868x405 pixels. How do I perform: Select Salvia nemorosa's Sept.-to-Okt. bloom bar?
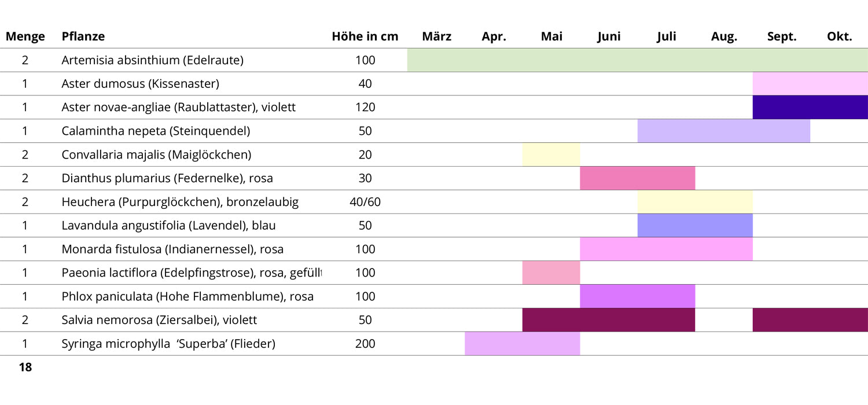(810, 320)
